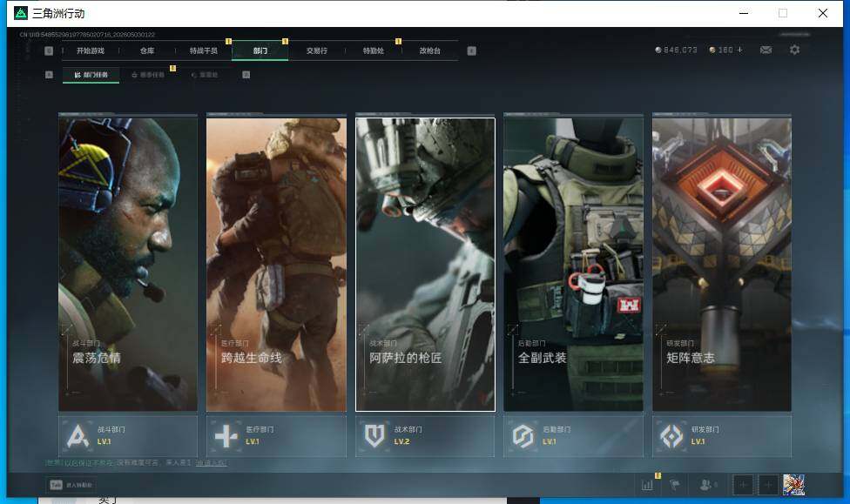850x504 pixels.
Task: Open the 开始游戏 tab
Action: pos(90,50)
